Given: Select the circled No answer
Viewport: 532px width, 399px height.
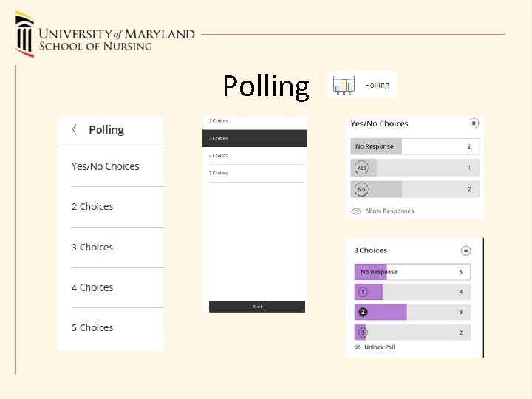Looking at the screenshot, I should pos(361,190).
